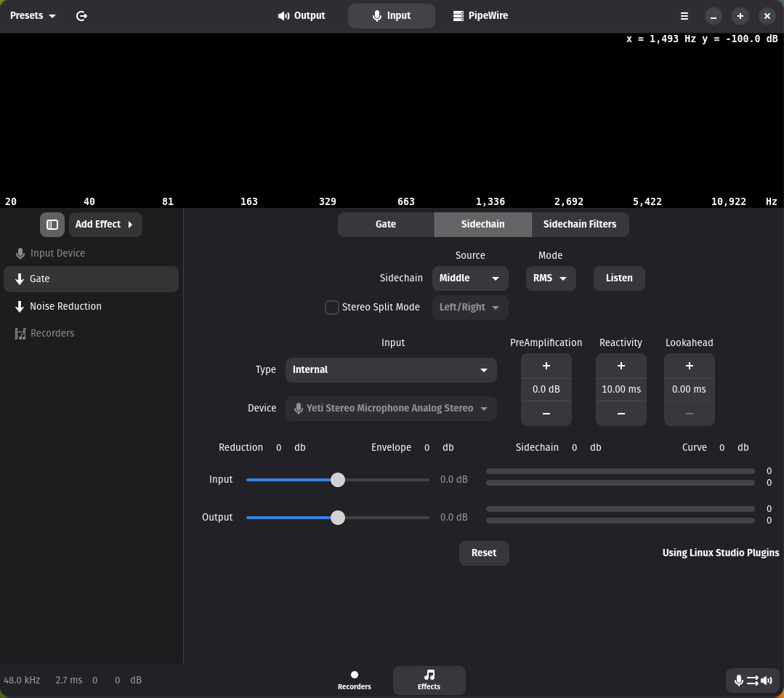784x698 pixels.
Task: Expand the Input Type Internal dropdown
Action: point(391,370)
